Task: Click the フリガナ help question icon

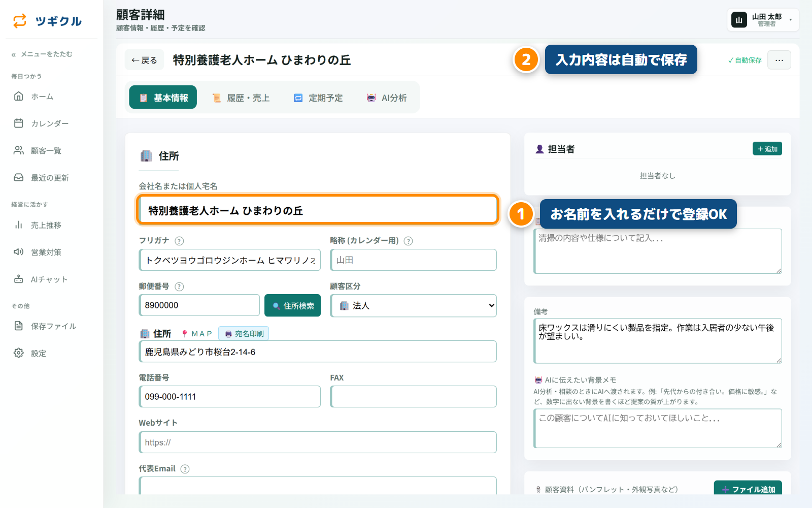Action: click(179, 241)
